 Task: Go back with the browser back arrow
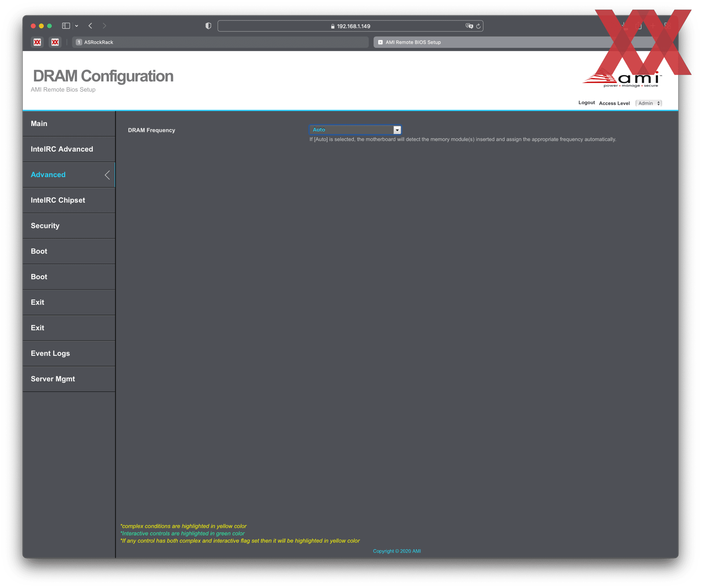click(x=90, y=26)
